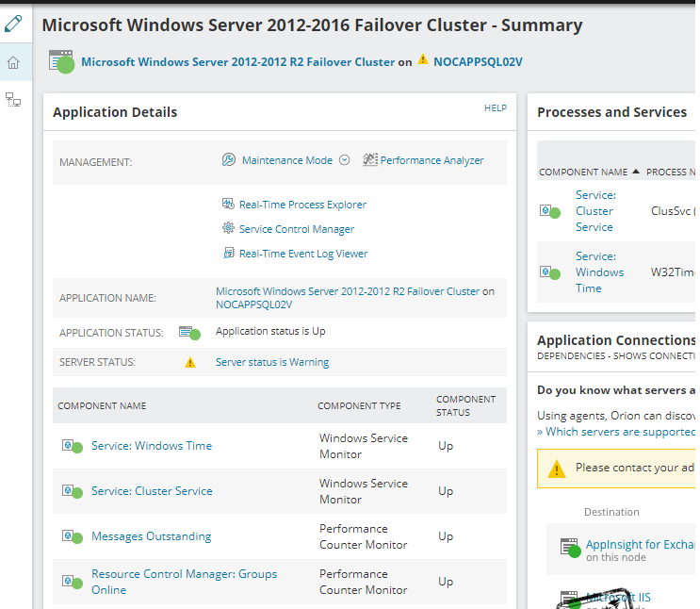
Task: Click 'Application status is Up' text
Action: coord(270,331)
